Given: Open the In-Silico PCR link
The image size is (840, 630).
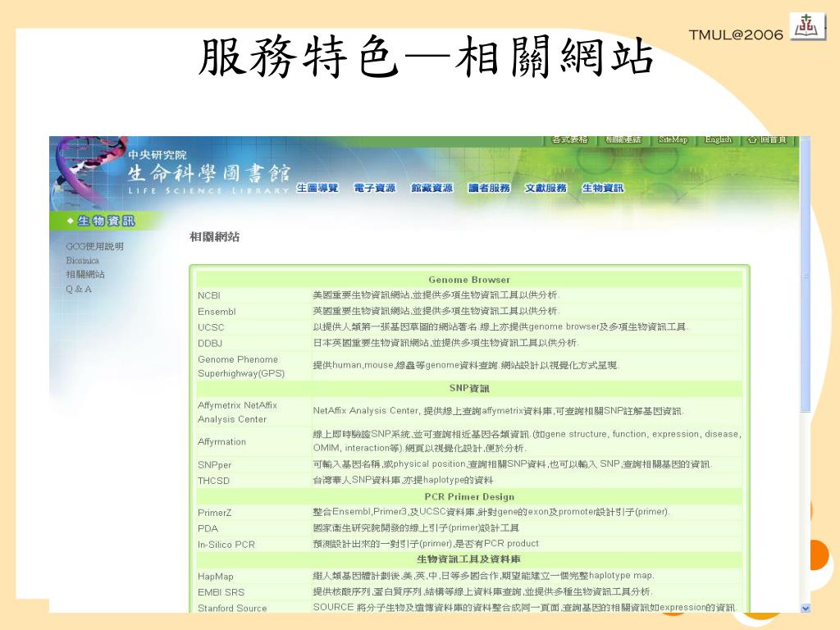Looking at the screenshot, I should 226,545.
